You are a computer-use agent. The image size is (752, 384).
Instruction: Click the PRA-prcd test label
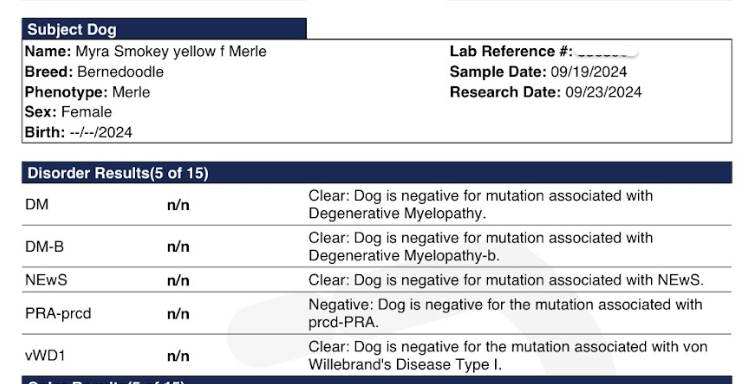[x=58, y=314]
